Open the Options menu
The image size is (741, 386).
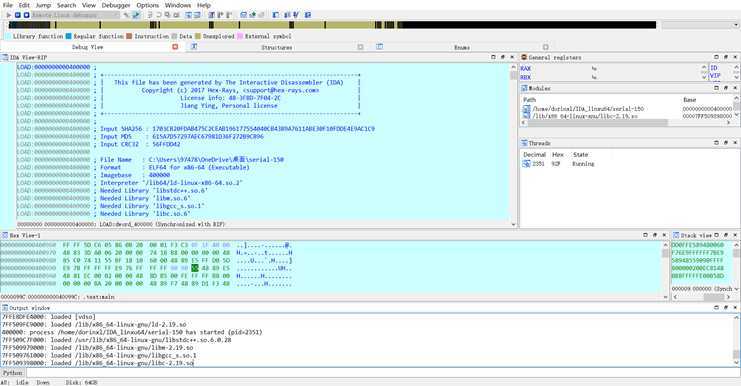(147, 5)
